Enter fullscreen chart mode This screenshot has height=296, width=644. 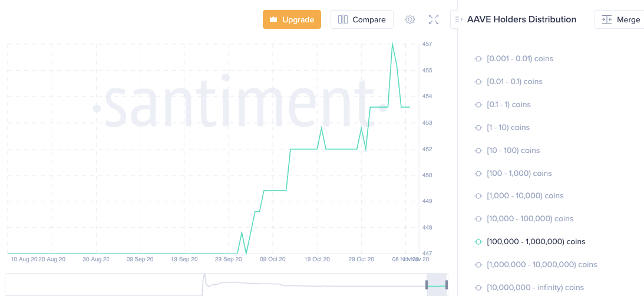[x=434, y=19]
